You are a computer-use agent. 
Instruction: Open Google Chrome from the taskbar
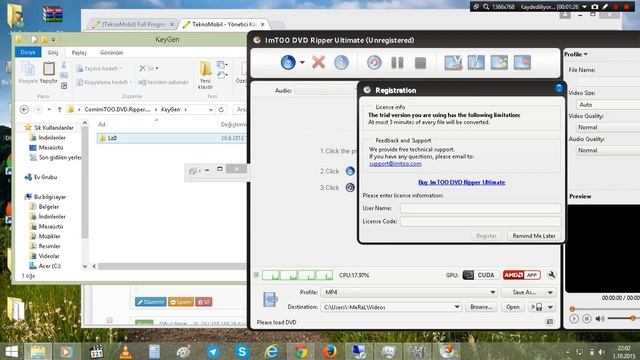301,351
